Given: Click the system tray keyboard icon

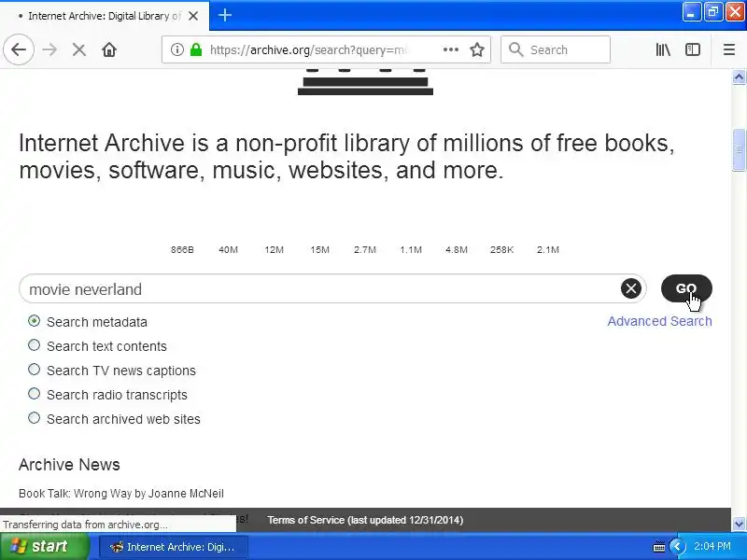Looking at the screenshot, I should click(x=659, y=546).
